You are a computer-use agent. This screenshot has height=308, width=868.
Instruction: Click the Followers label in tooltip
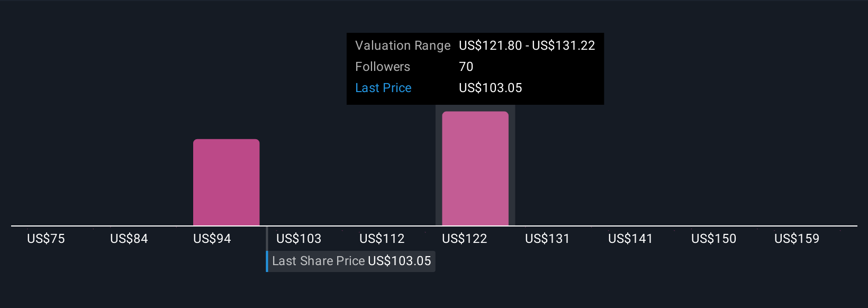coord(383,67)
